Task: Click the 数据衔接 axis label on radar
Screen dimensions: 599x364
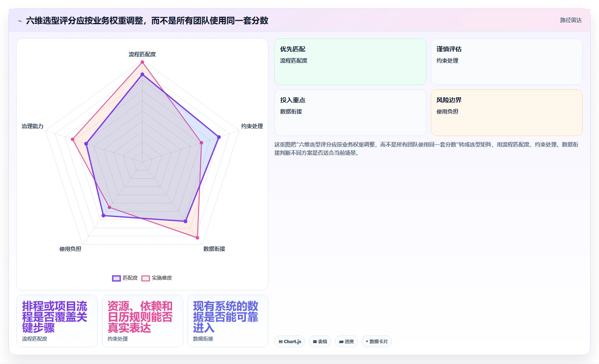Action: click(x=214, y=249)
